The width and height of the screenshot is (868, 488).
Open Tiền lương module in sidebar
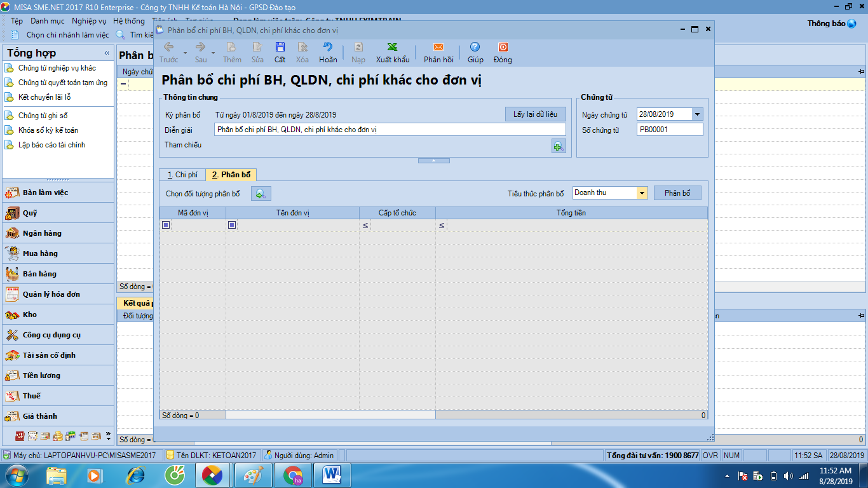coord(58,376)
